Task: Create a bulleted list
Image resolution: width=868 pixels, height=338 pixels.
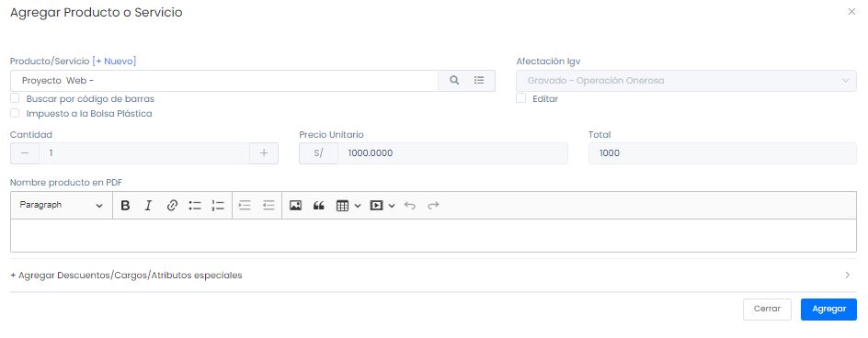Action: pyautogui.click(x=194, y=206)
